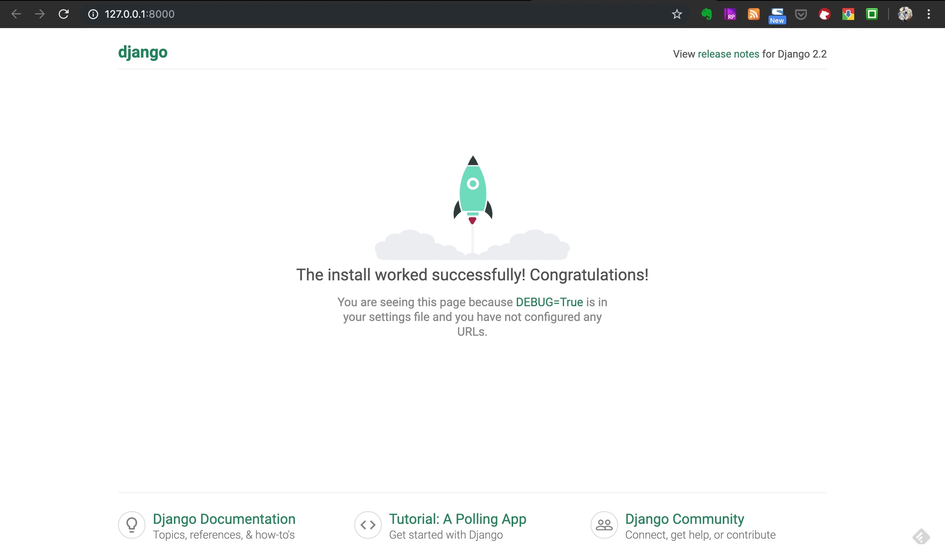The width and height of the screenshot is (945, 560).
Task: Click the Evernote extension icon
Action: click(x=706, y=14)
